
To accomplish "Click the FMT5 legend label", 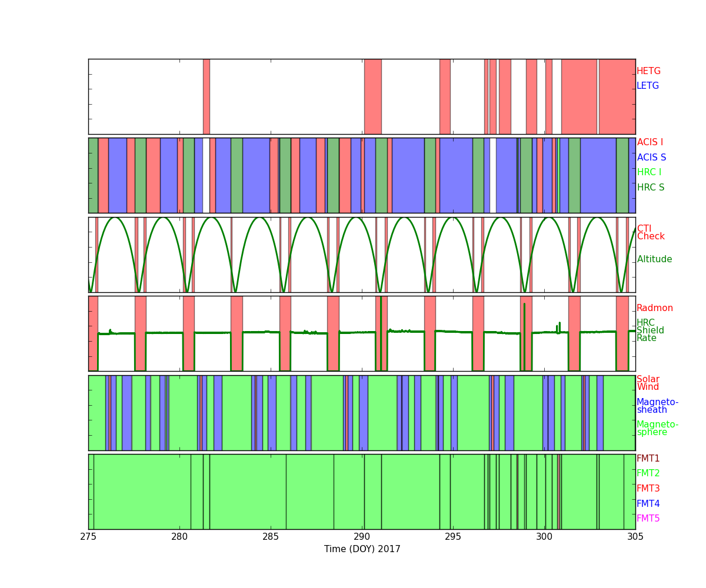I will tap(648, 519).
